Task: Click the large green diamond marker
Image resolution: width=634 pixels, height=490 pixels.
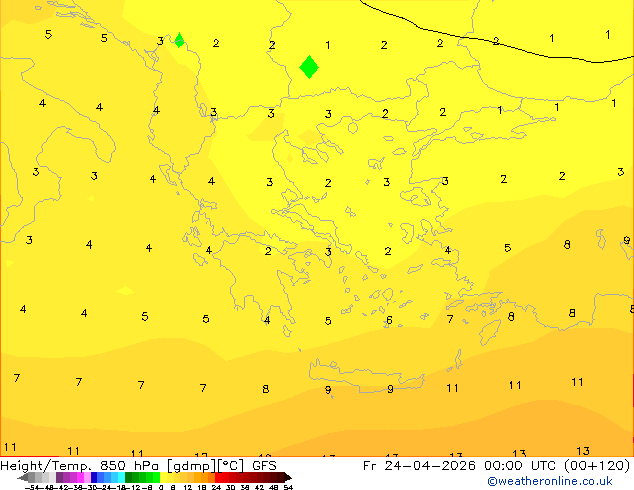Action: (309, 67)
